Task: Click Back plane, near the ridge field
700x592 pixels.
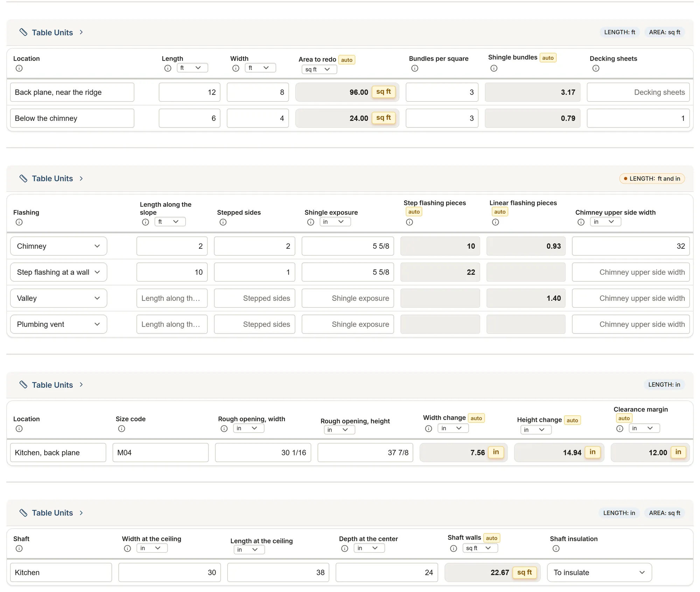Action: [72, 92]
